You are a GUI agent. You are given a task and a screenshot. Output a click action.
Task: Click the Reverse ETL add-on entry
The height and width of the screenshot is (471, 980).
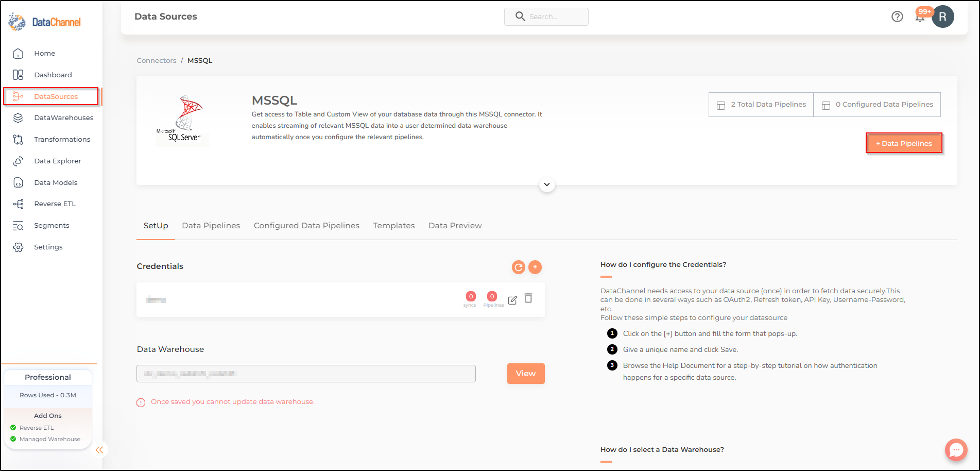36,428
